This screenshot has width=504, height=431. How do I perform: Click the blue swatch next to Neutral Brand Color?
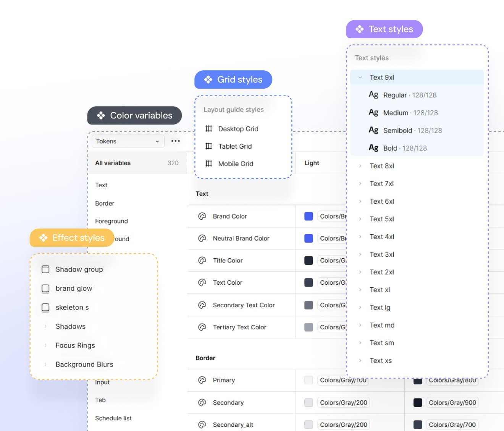[308, 238]
